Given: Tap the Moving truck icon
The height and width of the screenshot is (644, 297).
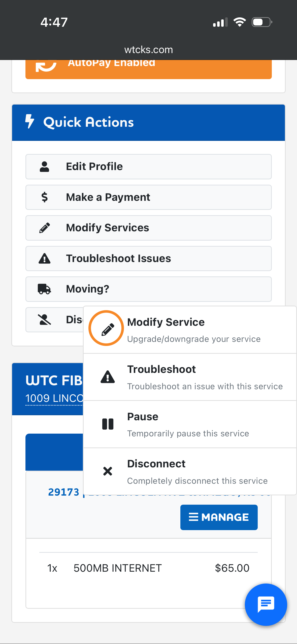Looking at the screenshot, I should tap(44, 289).
